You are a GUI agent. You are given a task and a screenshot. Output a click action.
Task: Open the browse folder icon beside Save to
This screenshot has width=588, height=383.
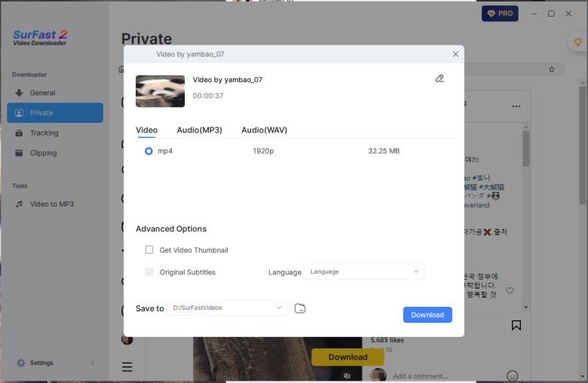click(299, 308)
